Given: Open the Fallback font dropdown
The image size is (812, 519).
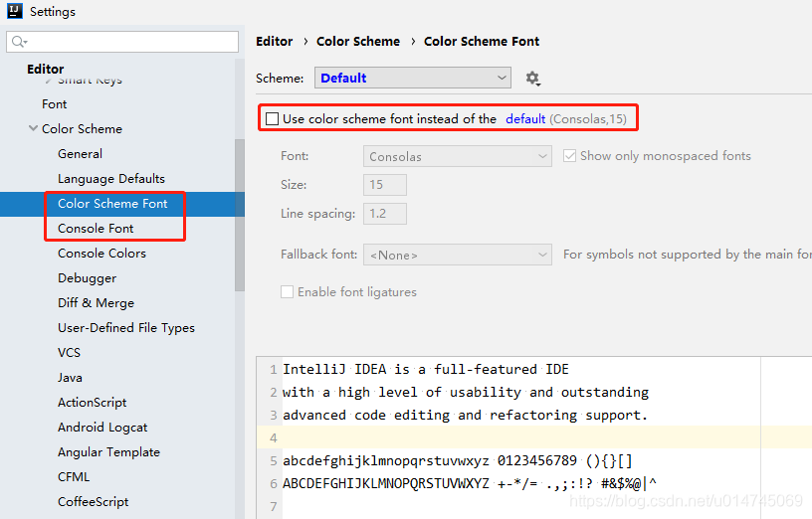Looking at the screenshot, I should 458,255.
